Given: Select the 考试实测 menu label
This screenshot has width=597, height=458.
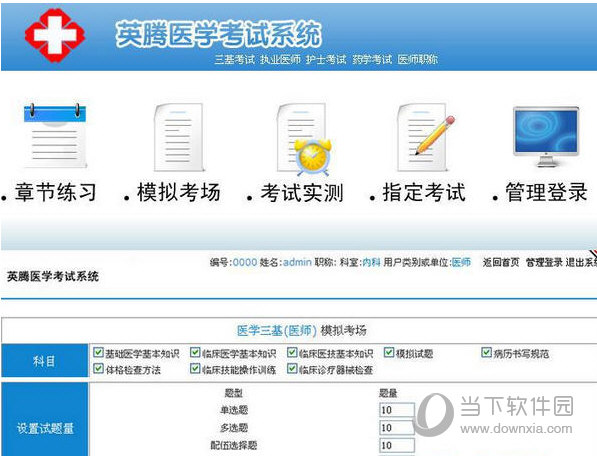Looking at the screenshot, I should point(302,192).
